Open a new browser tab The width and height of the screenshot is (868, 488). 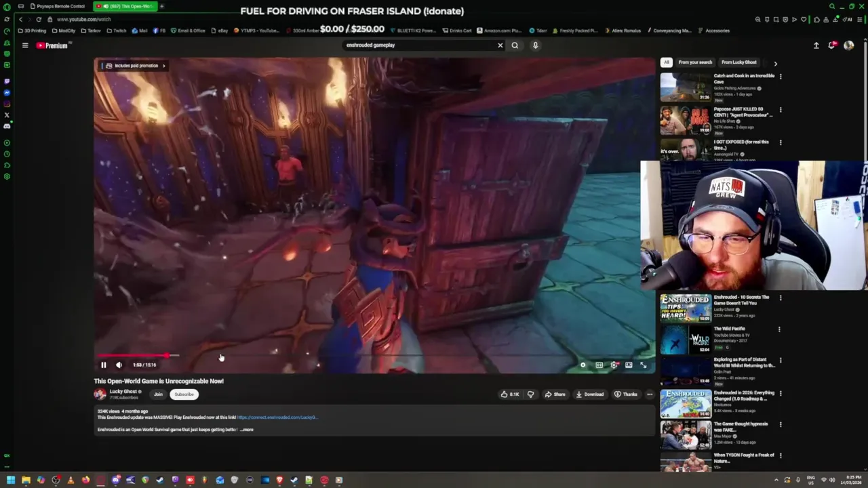[x=161, y=6]
